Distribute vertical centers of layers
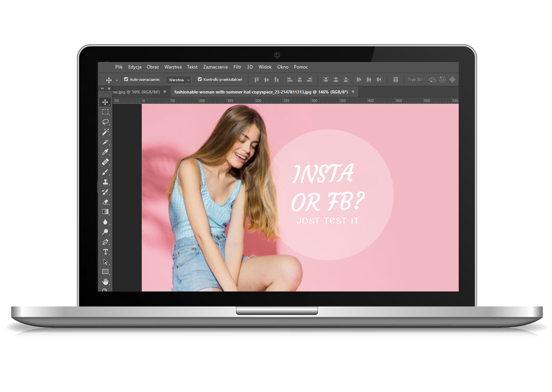Image resolution: width=552 pixels, height=392 pixels. pyautogui.click(x=336, y=80)
